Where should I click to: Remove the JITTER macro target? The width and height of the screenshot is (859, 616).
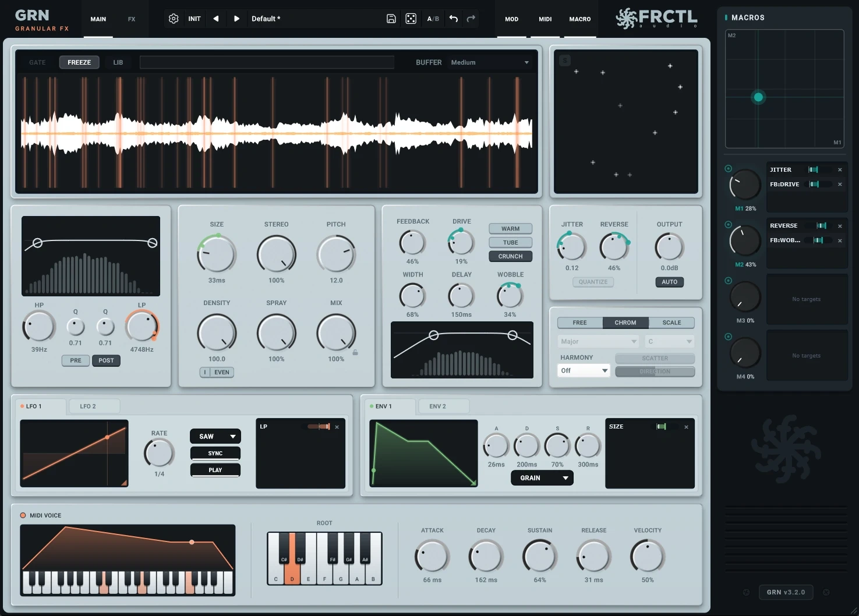point(840,170)
